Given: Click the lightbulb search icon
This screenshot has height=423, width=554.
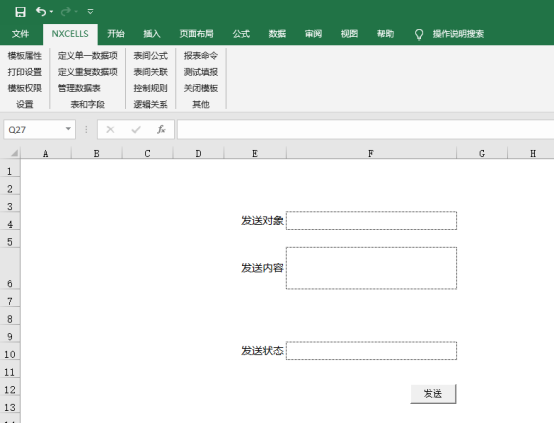Looking at the screenshot, I should [419, 34].
